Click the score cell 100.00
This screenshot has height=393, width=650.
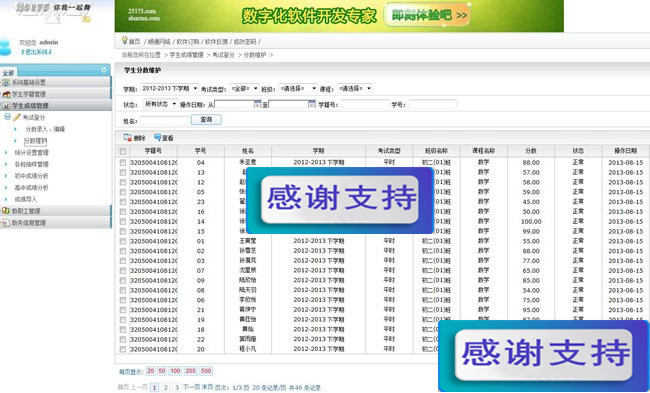[531, 221]
